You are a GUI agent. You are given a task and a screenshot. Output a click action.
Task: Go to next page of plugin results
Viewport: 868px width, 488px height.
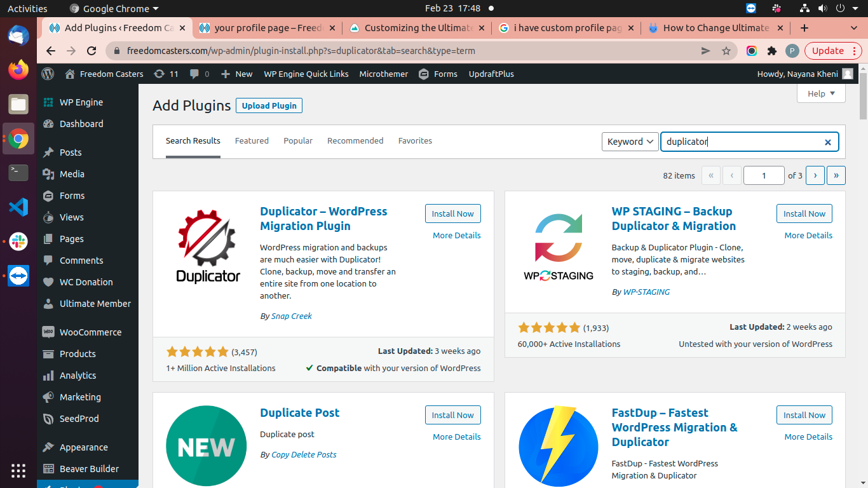(815, 175)
